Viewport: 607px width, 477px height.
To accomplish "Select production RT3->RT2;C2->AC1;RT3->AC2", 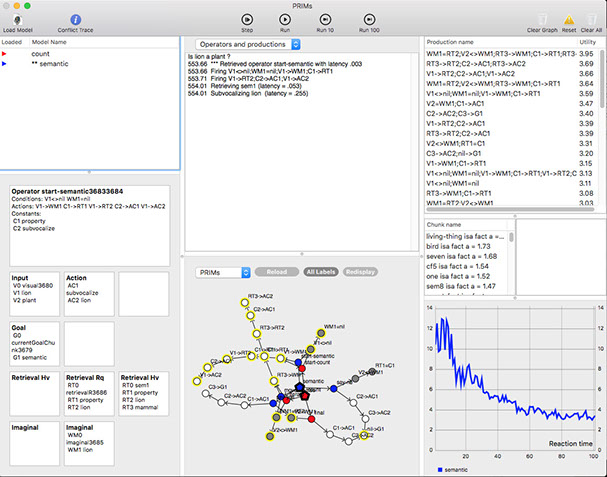I will [x=512, y=64].
